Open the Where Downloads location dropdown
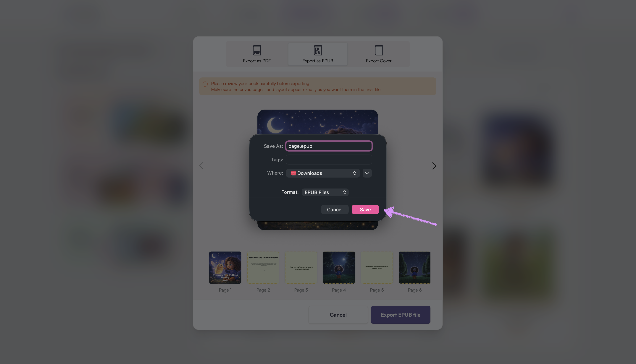 tap(323, 173)
